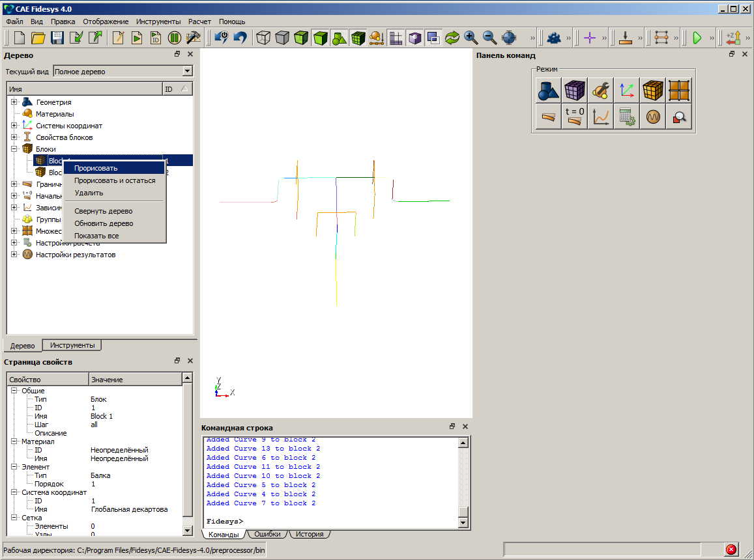Click the hammer tool icon in the toolbar
This screenshot has width=754, height=560.
click(x=193, y=38)
